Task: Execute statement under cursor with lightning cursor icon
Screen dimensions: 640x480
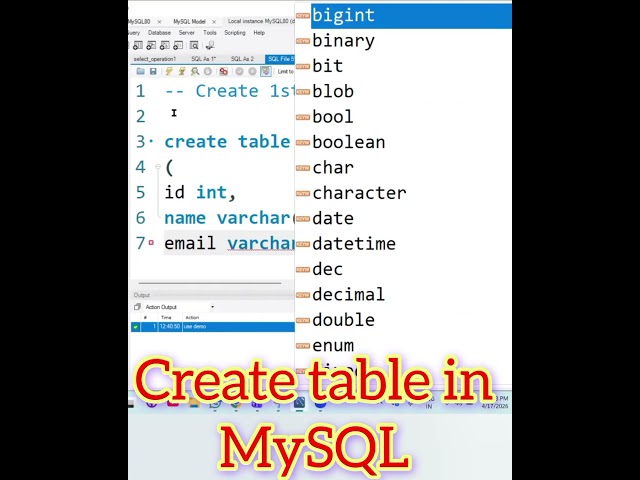Action: click(x=182, y=71)
